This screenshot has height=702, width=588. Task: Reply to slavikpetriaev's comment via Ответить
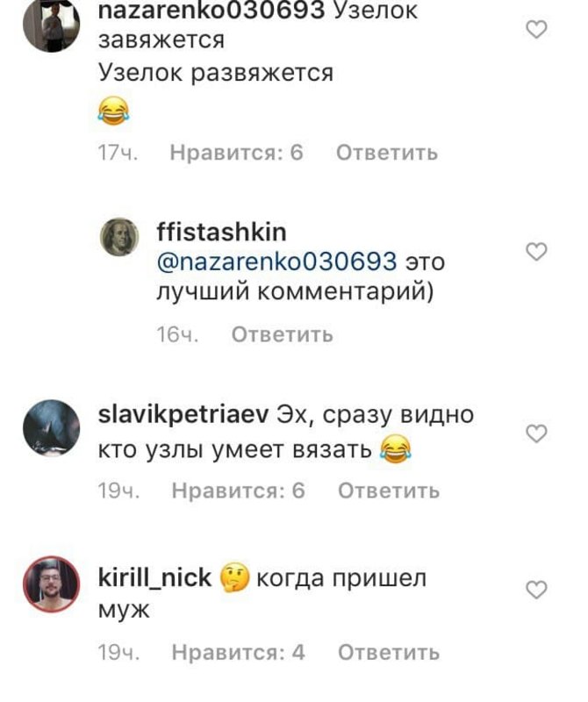point(389,491)
